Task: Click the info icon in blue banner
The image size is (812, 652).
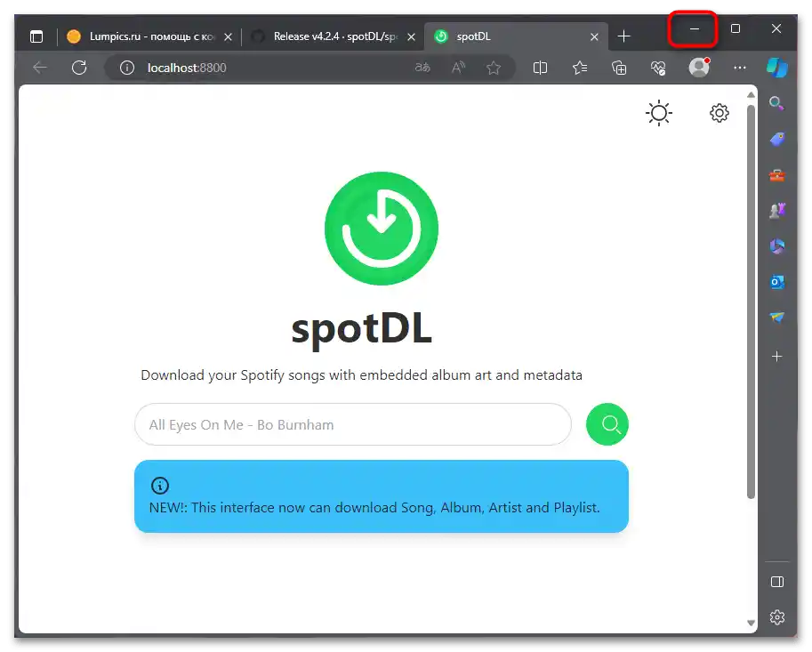Action: (160, 486)
